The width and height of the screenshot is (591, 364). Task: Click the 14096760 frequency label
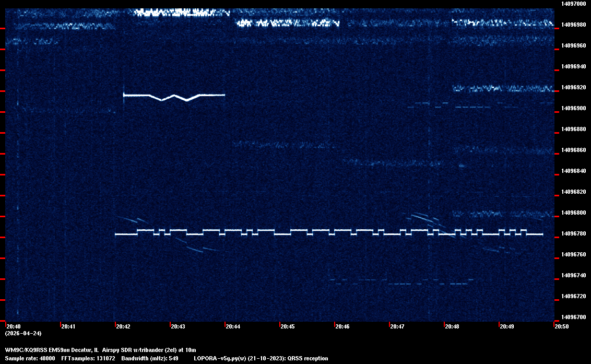[574, 254]
